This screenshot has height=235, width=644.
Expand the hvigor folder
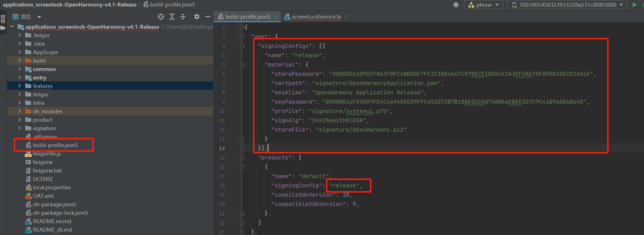[19, 94]
